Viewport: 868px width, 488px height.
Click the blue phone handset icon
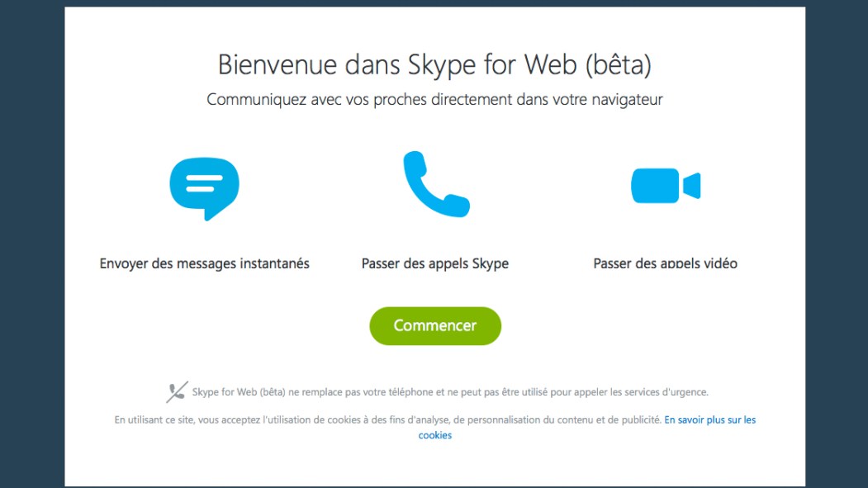pos(435,184)
